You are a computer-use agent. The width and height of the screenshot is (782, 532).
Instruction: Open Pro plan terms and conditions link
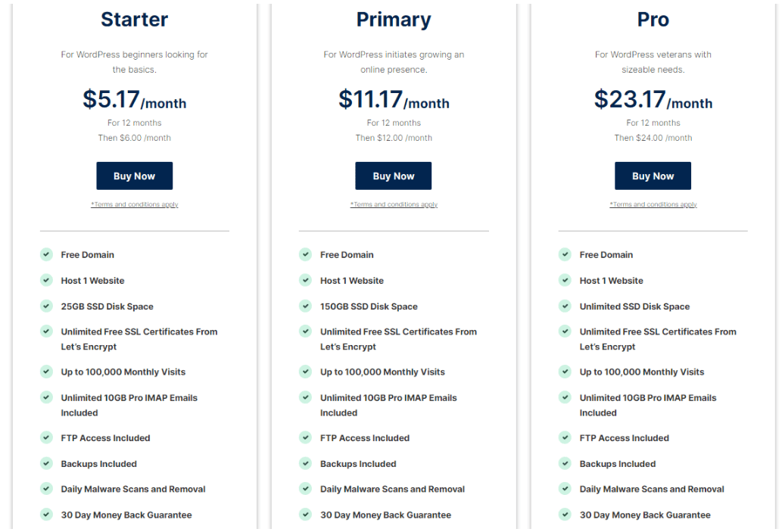(x=653, y=204)
